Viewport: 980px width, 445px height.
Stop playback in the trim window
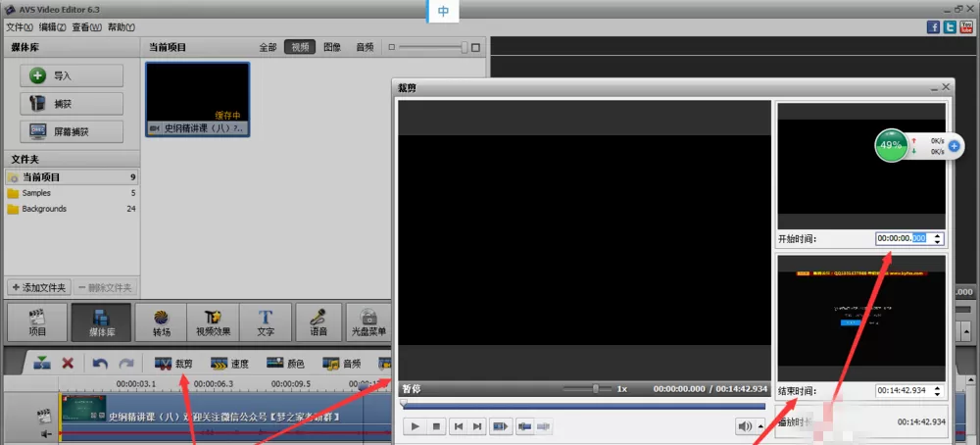(436, 426)
